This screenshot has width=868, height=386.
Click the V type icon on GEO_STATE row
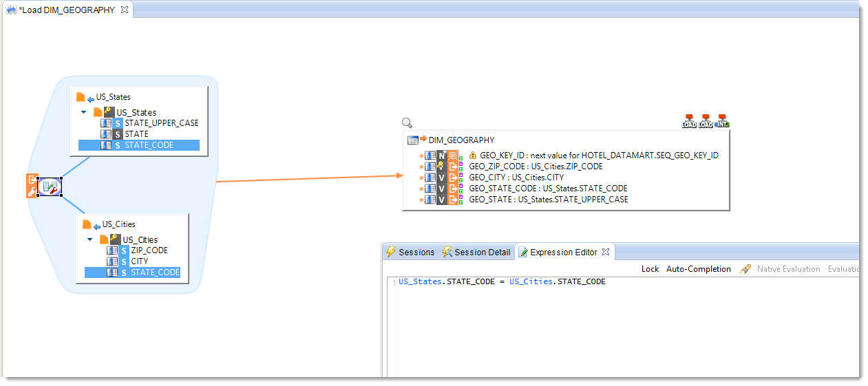tap(441, 200)
